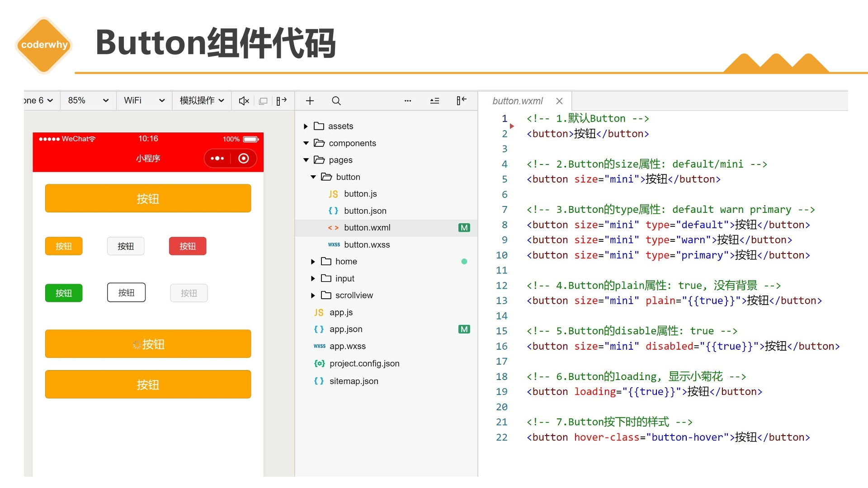Click the green dot beside home folder
This screenshot has height=488, width=868.
[x=464, y=262]
